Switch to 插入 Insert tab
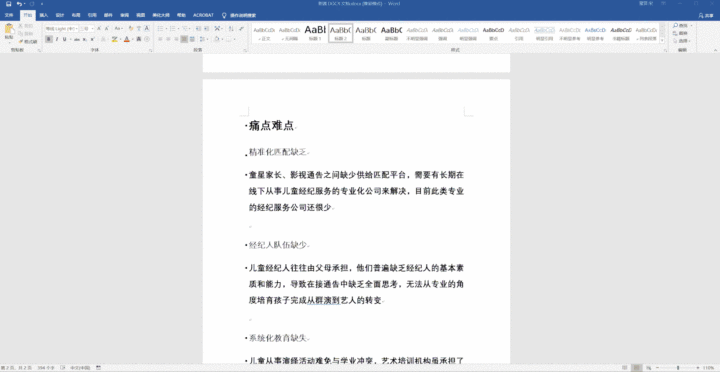Image resolution: width=720 pixels, height=372 pixels. (x=44, y=15)
